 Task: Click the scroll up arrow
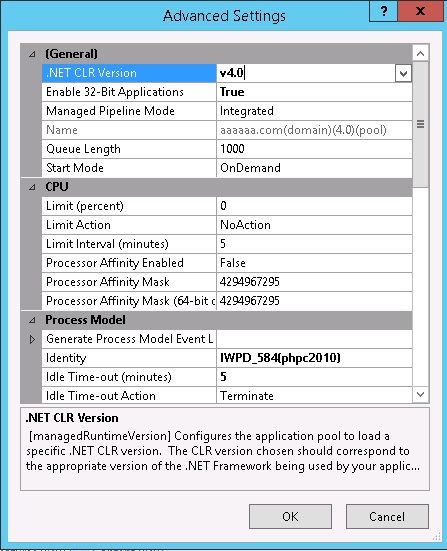coord(421,54)
